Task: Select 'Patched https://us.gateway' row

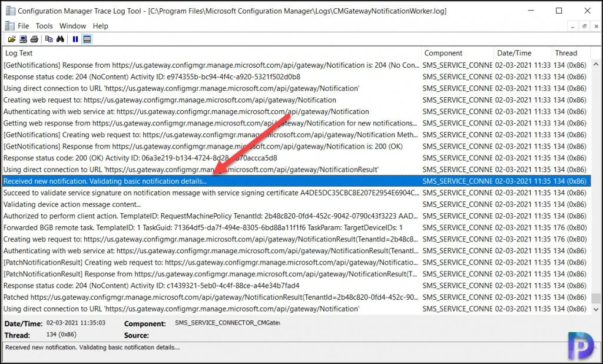Action: [297, 297]
